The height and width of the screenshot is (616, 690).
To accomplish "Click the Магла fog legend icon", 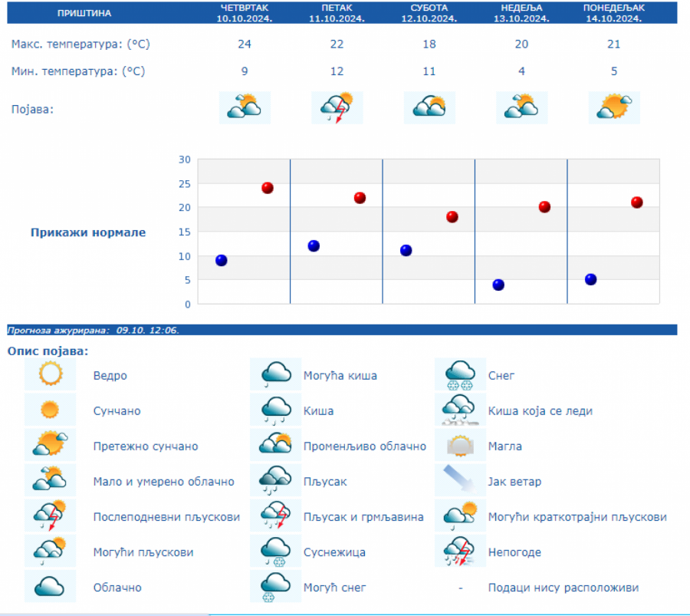I will [x=460, y=446].
